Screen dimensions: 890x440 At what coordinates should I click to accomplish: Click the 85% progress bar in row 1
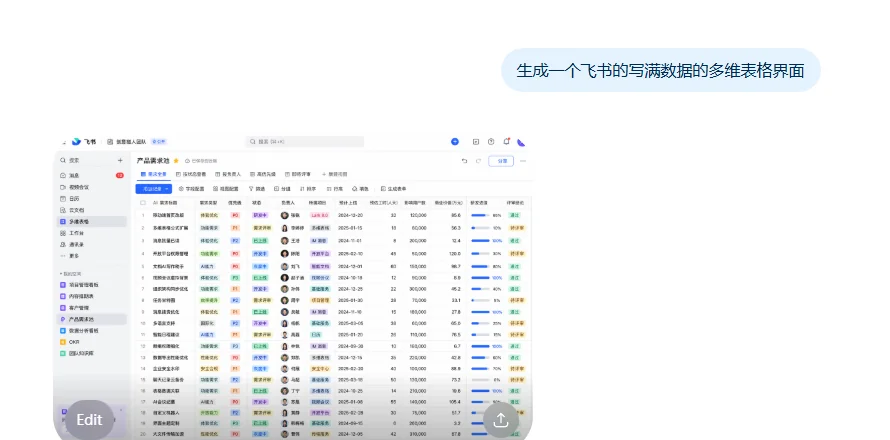(x=480, y=216)
